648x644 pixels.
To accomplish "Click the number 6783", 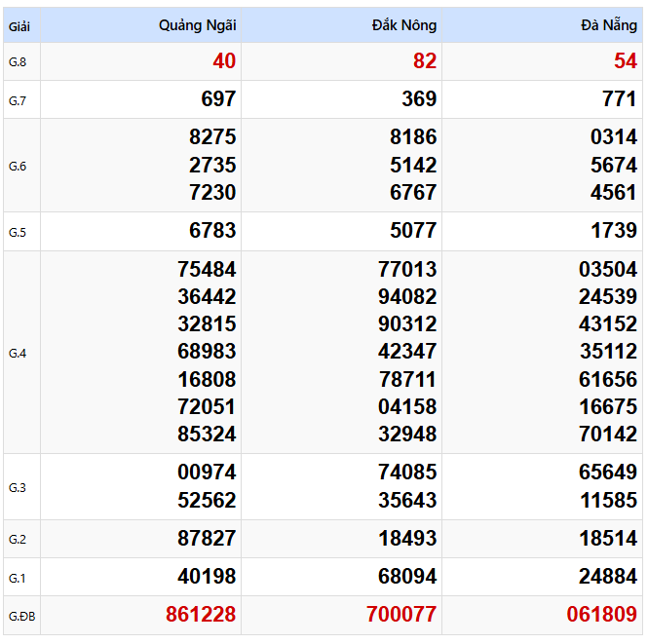I will coord(212,231).
